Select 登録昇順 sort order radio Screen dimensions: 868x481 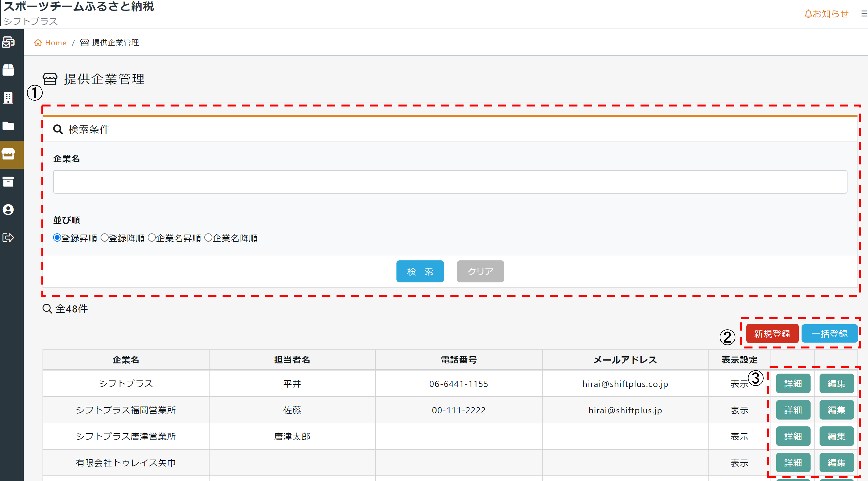[x=57, y=238]
